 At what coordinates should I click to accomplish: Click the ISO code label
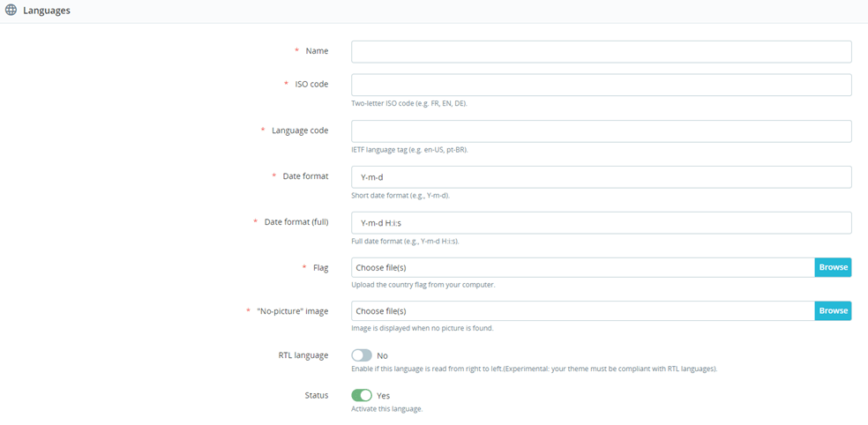(311, 84)
